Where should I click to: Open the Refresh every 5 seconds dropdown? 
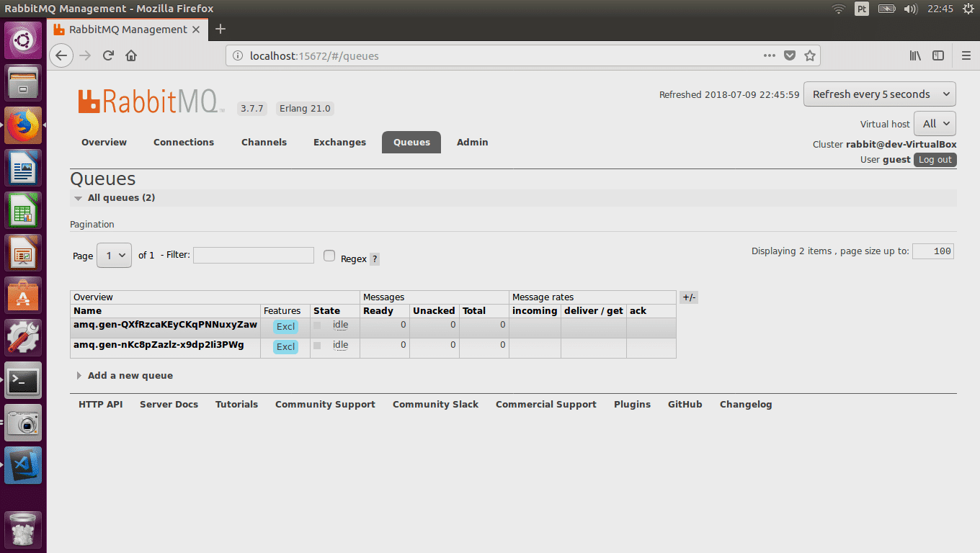(x=879, y=94)
